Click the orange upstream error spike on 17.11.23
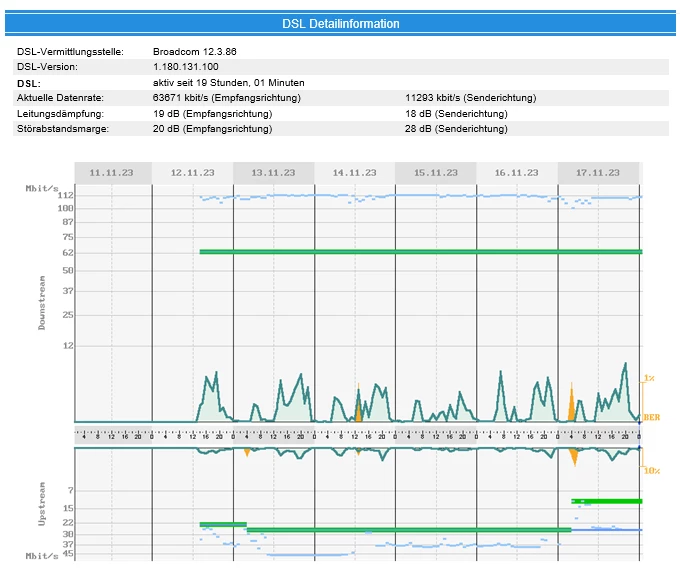 point(574,457)
